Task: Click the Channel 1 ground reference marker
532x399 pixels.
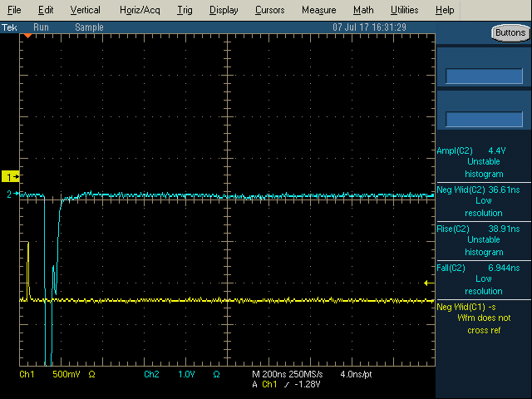Action: (11, 177)
